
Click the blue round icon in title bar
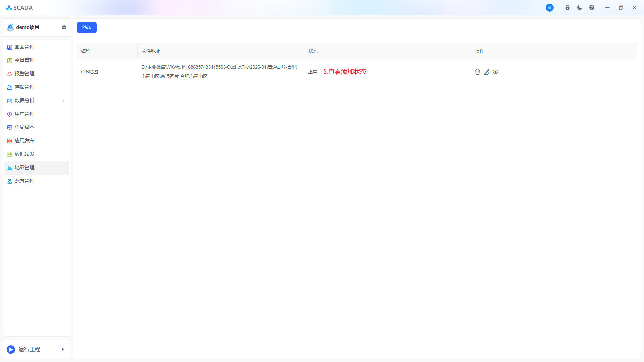[x=549, y=8]
